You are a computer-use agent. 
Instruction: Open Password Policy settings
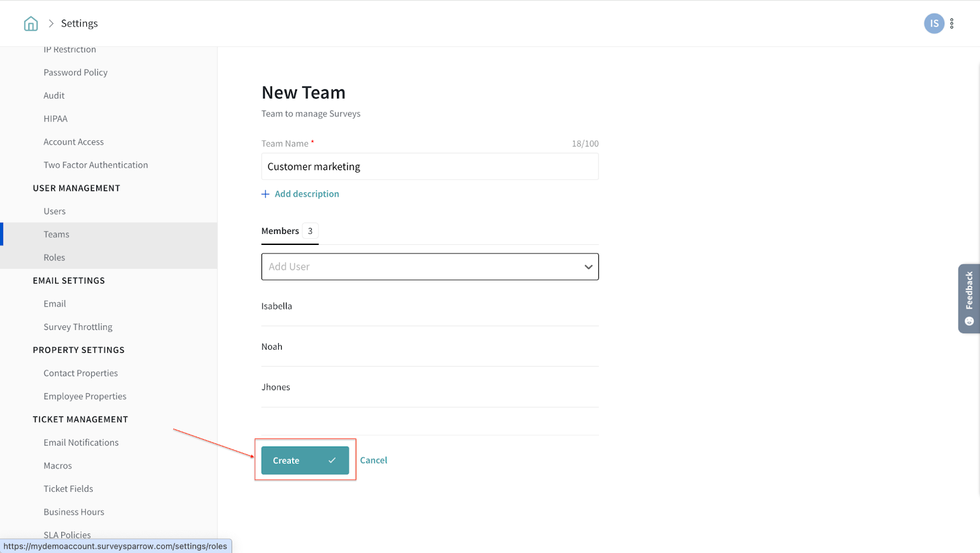point(75,72)
